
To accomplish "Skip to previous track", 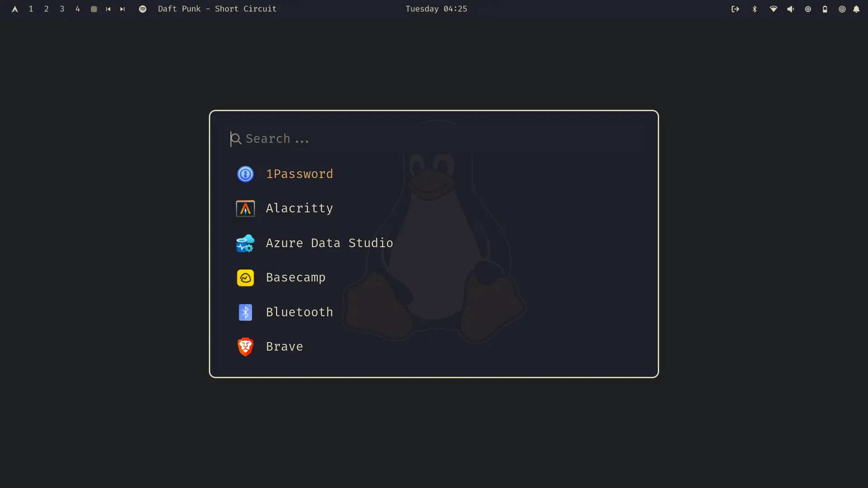I will click(108, 9).
